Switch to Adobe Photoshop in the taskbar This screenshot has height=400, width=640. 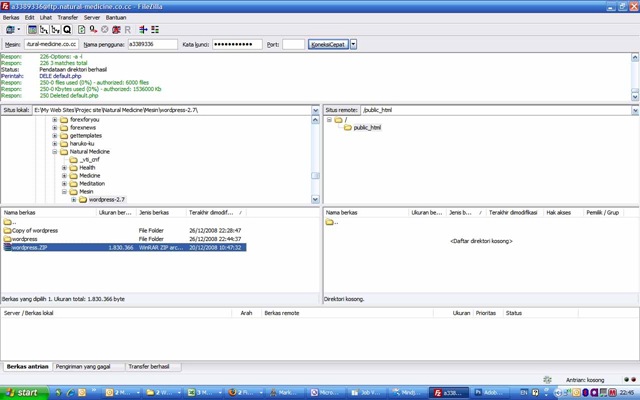tap(490, 393)
